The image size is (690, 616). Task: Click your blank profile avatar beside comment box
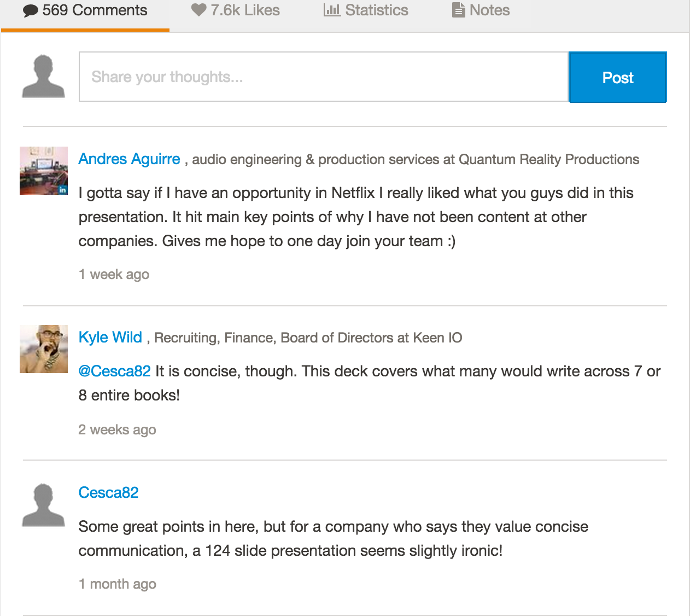pos(44,76)
